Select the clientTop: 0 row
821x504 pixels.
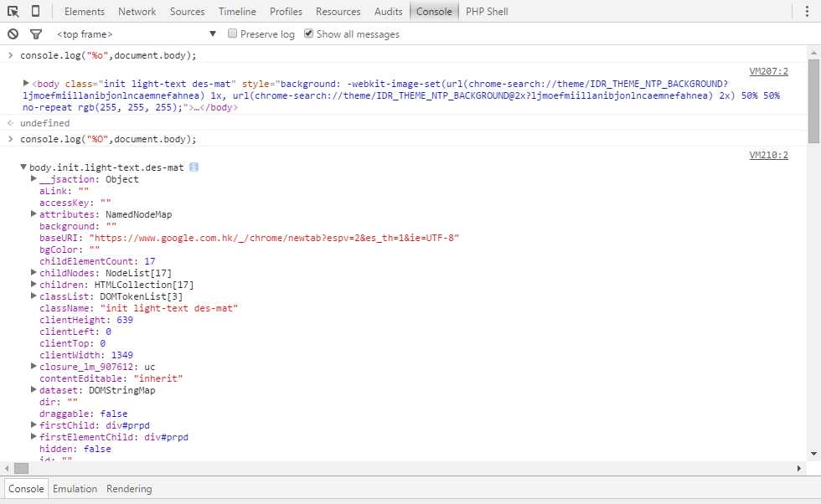[73, 343]
